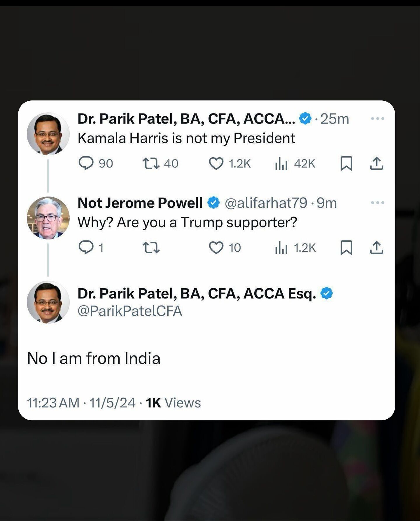Share the first Parik Patel tweet
420x521 pixels.
tap(377, 163)
